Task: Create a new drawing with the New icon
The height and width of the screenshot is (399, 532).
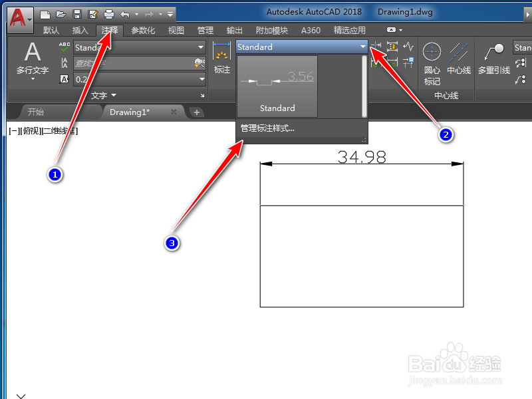Action: point(45,14)
